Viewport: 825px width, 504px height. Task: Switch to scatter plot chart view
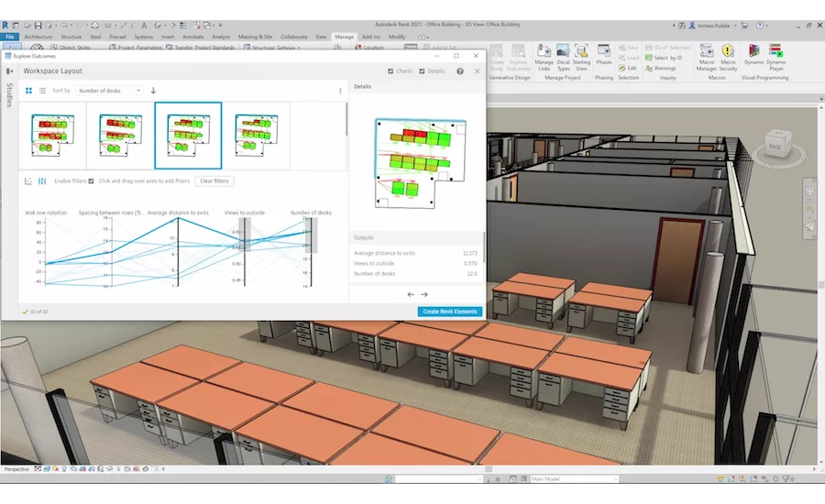(28, 181)
